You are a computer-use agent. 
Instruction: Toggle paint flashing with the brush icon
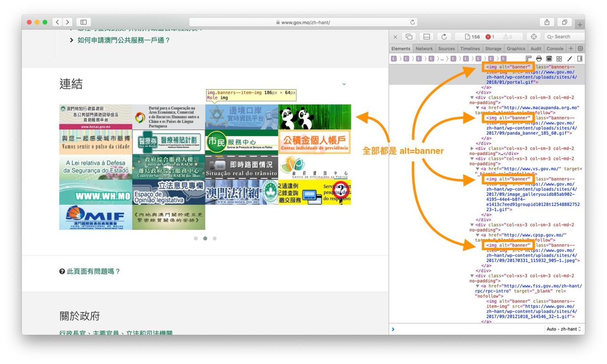570,59
